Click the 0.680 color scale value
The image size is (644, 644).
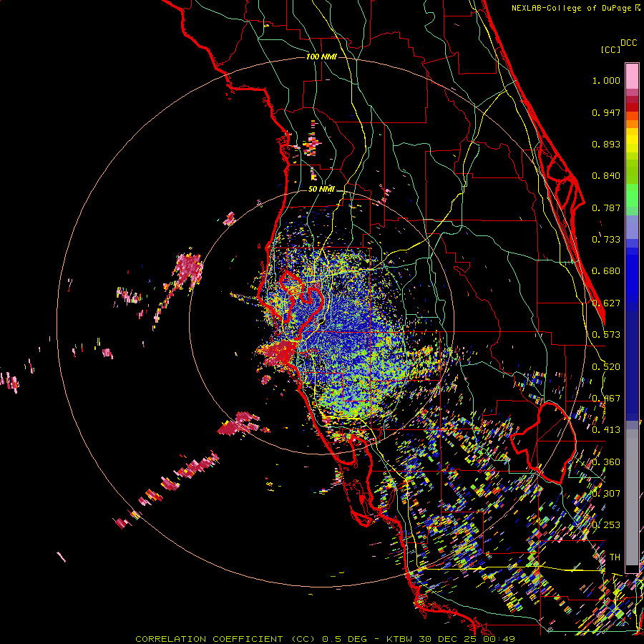606,271
